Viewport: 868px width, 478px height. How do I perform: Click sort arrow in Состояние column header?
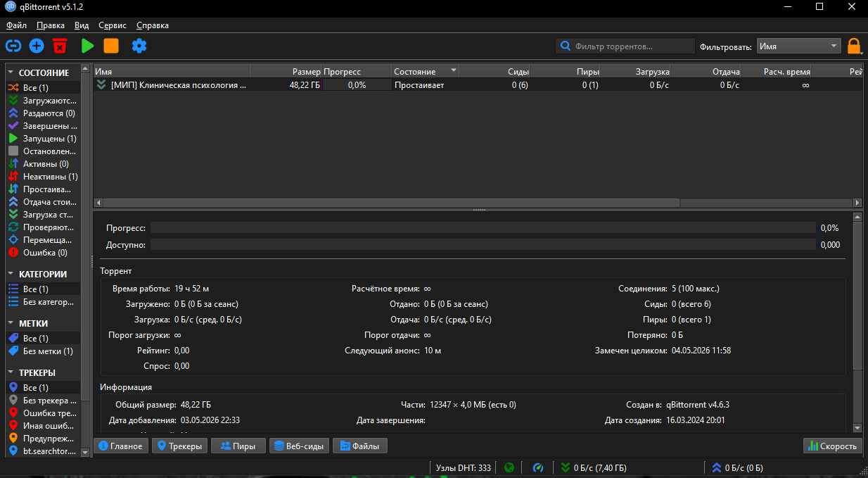click(x=454, y=71)
